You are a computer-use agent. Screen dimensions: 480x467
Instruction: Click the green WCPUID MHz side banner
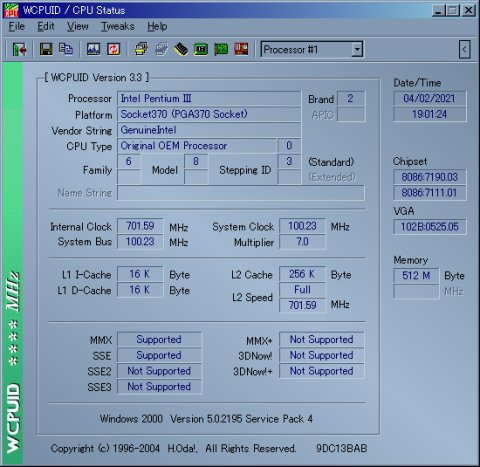click(x=13, y=263)
